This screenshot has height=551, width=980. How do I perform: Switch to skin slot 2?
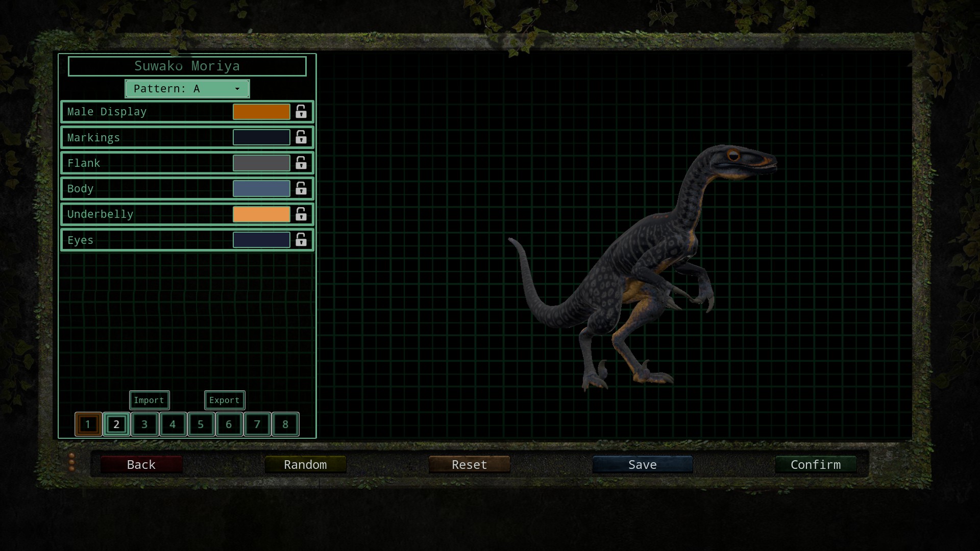pos(116,424)
